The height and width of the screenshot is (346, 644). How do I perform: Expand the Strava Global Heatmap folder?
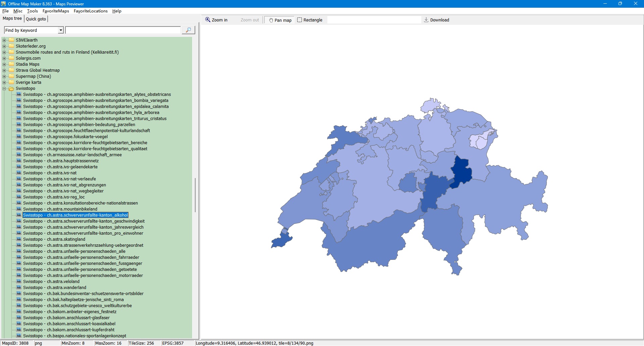point(4,70)
